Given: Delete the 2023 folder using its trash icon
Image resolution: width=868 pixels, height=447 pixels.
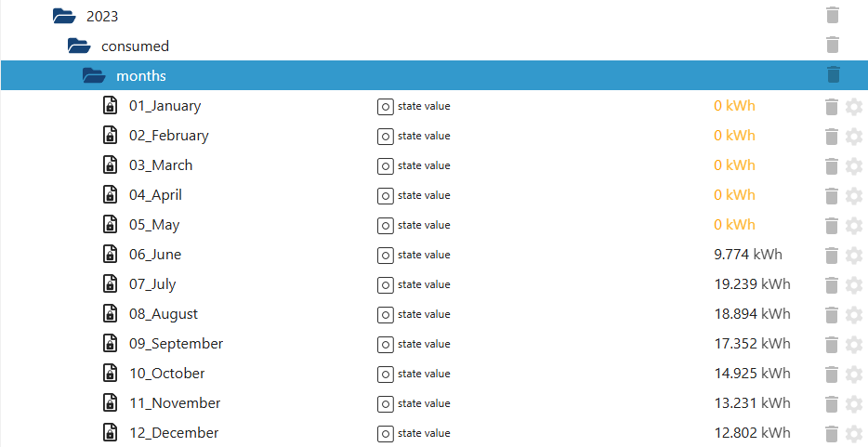Looking at the screenshot, I should pyautogui.click(x=833, y=16).
